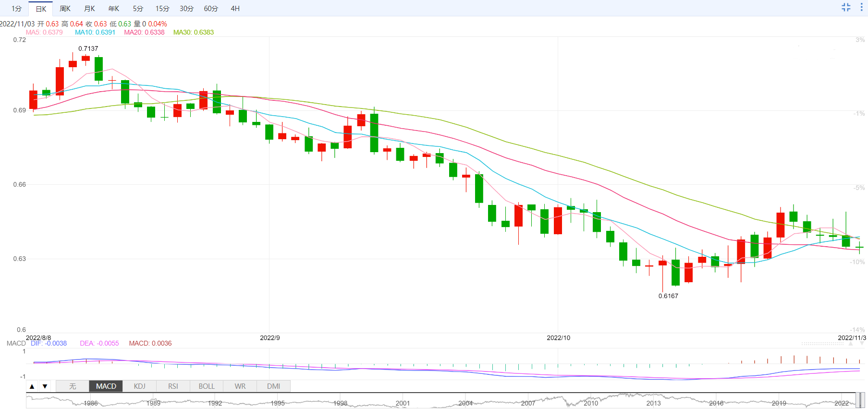Click the low price label 0.6167
Screen dimensions: 868x419
click(x=668, y=296)
